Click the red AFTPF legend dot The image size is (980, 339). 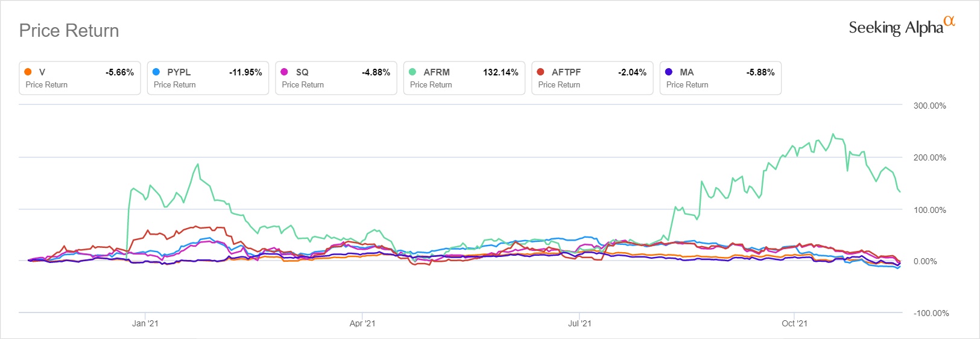pyautogui.click(x=540, y=72)
